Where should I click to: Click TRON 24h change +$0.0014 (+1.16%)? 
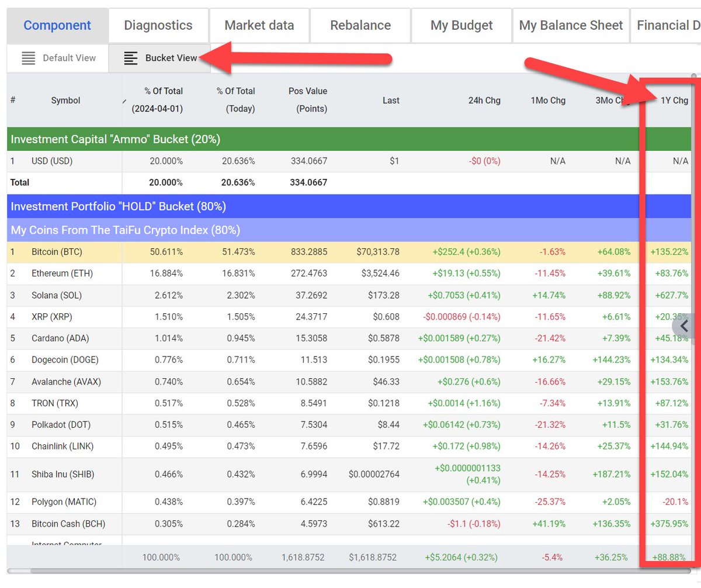pos(464,403)
